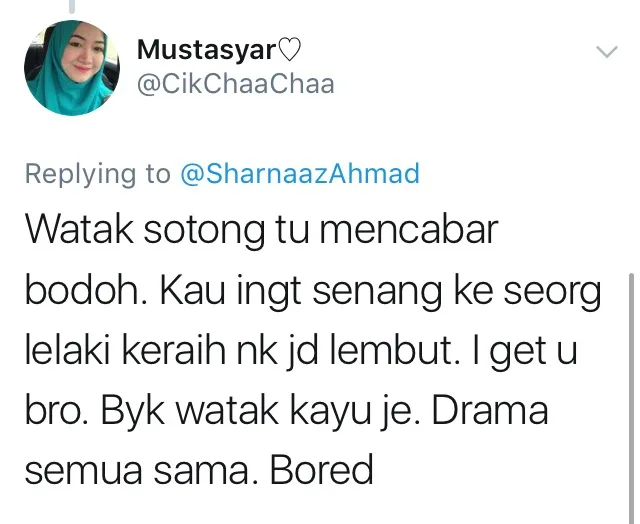Viewport: 640px width, 524px height.
Task: Click the heart emoji beside Mustasyar
Action: pyautogui.click(x=289, y=49)
